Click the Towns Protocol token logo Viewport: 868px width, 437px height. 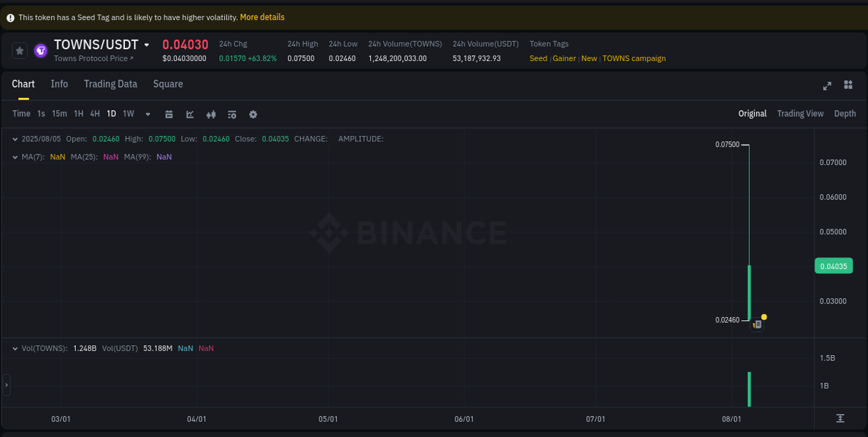point(40,50)
